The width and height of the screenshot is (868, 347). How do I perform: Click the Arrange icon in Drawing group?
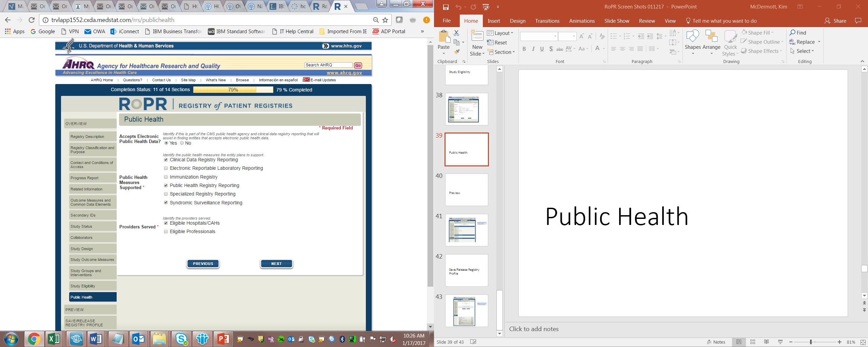pyautogui.click(x=711, y=37)
